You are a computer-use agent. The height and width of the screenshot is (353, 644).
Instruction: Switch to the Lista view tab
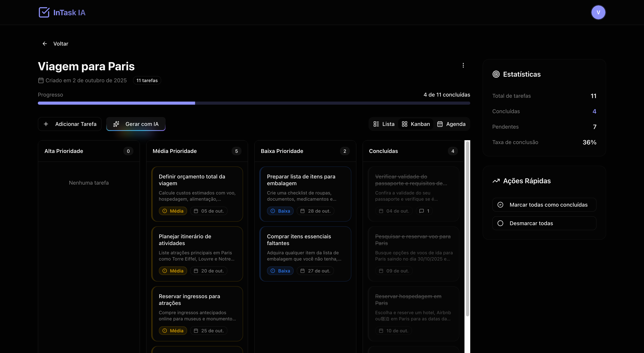coord(384,124)
